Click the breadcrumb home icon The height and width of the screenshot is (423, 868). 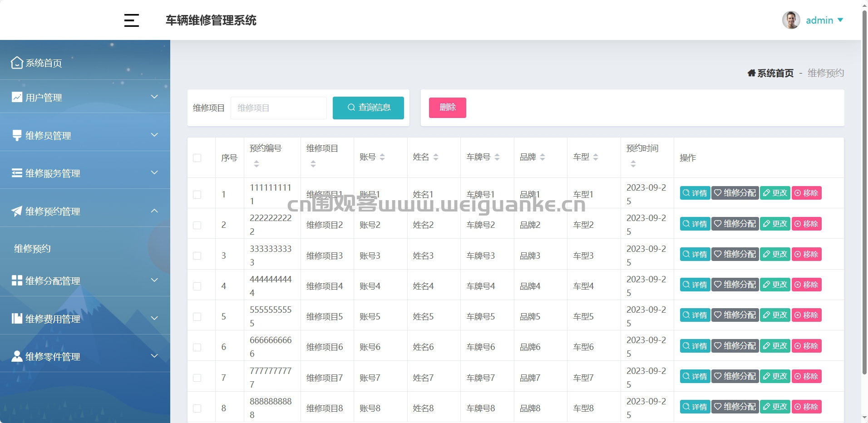[751, 73]
